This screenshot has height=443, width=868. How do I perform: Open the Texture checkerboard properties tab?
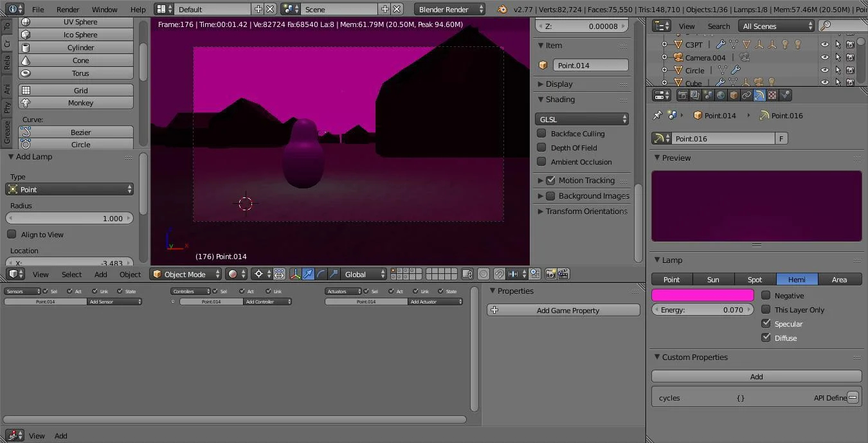772,95
